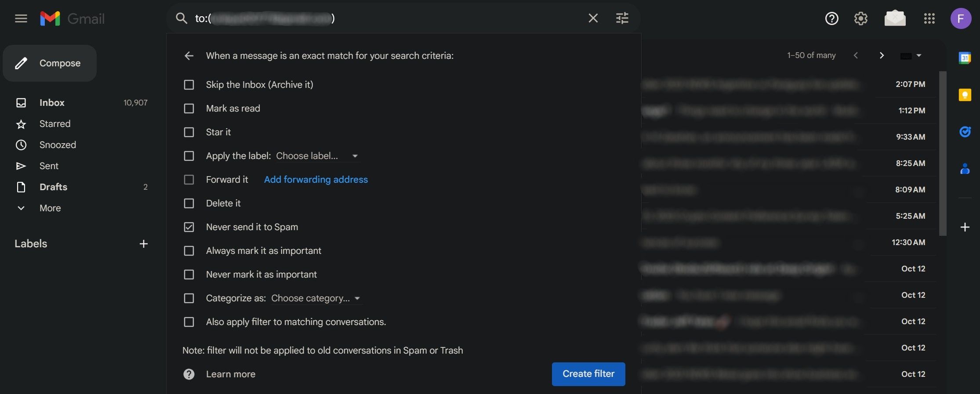Go to next page of emails with right chevron
This screenshot has width=980, height=394.
pyautogui.click(x=882, y=55)
